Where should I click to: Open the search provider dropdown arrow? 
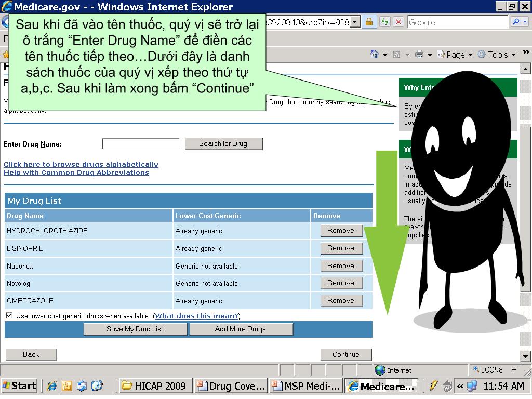pyautogui.click(x=525, y=22)
